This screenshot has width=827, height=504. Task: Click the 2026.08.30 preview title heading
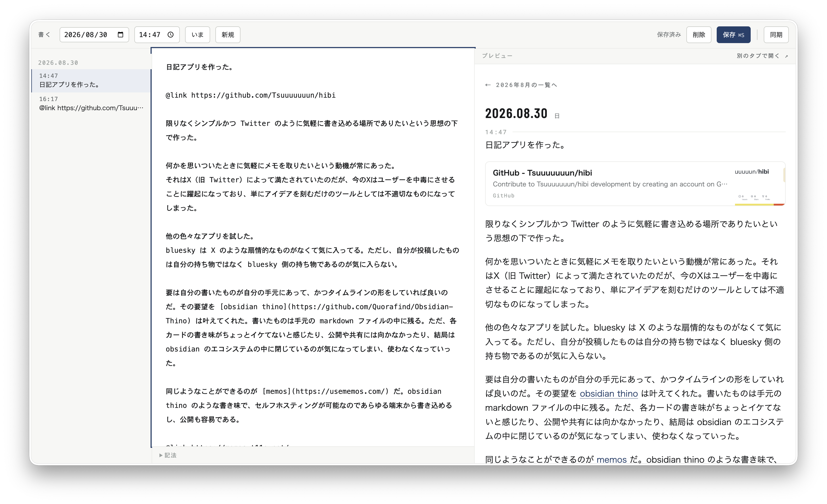coord(516,113)
